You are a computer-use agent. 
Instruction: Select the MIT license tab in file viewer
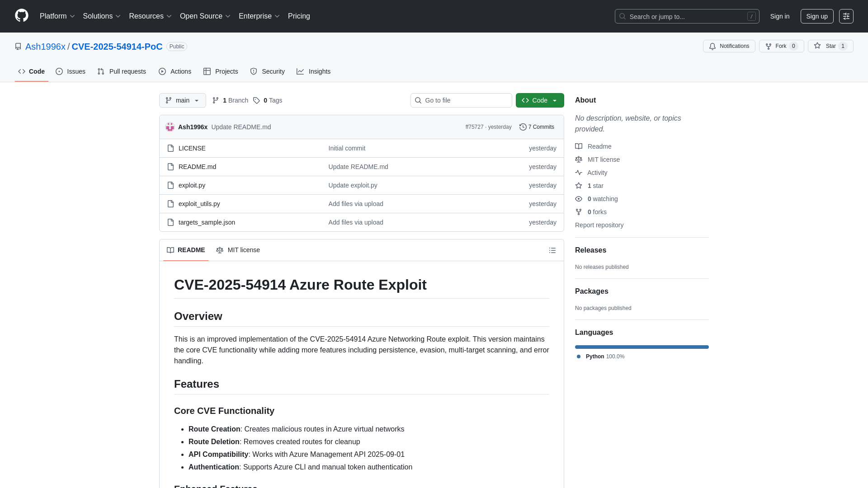238,250
